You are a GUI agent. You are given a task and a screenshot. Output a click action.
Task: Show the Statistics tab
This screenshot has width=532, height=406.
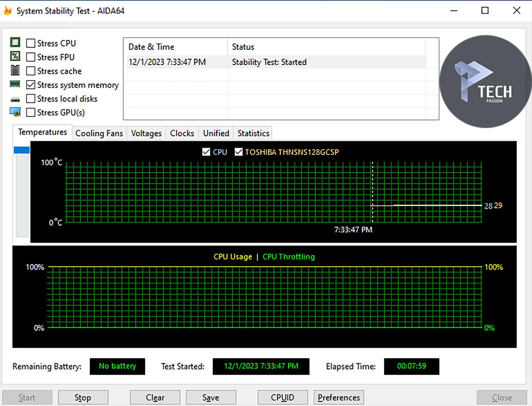(253, 133)
